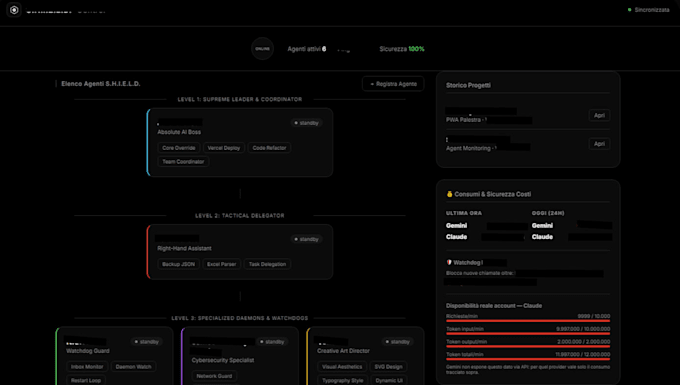Image resolution: width=680 pixels, height=385 pixels.
Task: Click standby badge on Right-Hand Assistant card
Action: click(x=306, y=239)
